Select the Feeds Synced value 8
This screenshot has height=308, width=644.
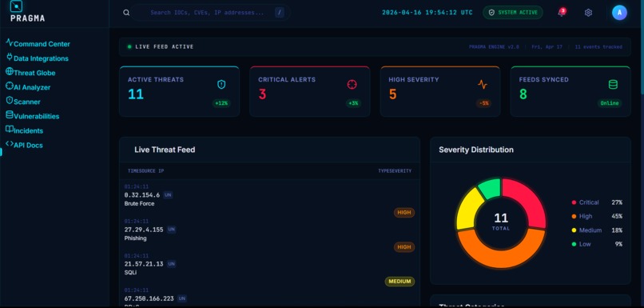(x=523, y=94)
